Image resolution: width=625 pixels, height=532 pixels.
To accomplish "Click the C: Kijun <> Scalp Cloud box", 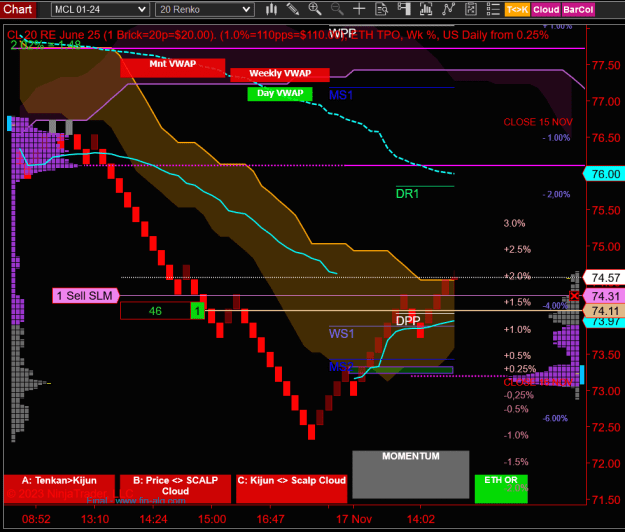I will (x=291, y=489).
